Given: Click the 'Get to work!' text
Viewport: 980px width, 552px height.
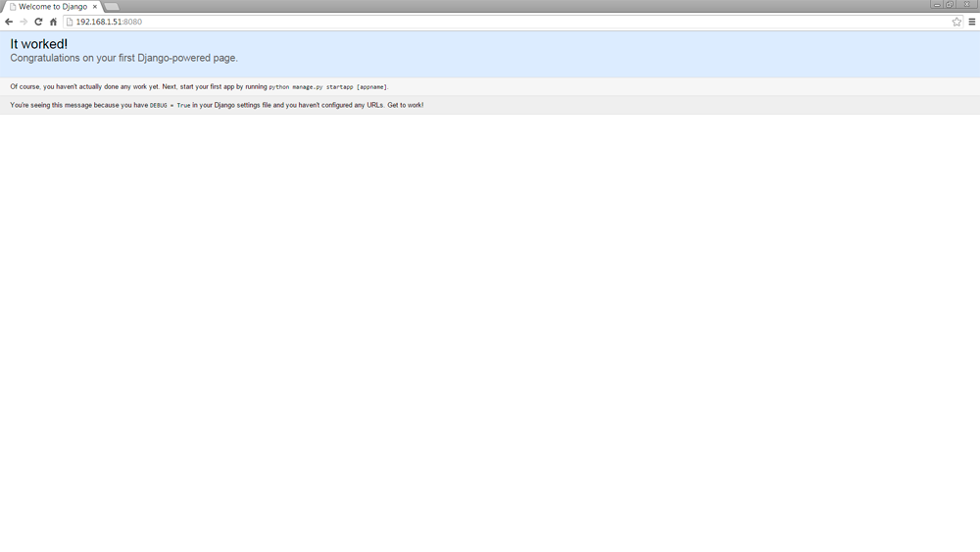Looking at the screenshot, I should (406, 105).
